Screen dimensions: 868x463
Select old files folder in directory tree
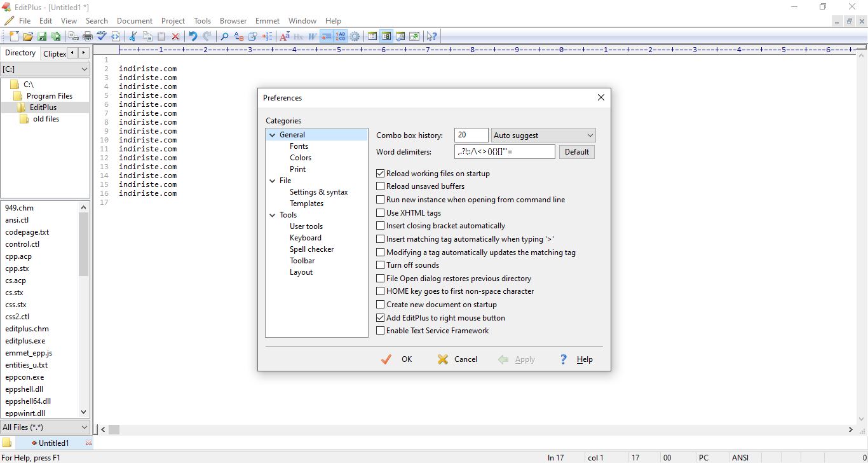[46, 119]
